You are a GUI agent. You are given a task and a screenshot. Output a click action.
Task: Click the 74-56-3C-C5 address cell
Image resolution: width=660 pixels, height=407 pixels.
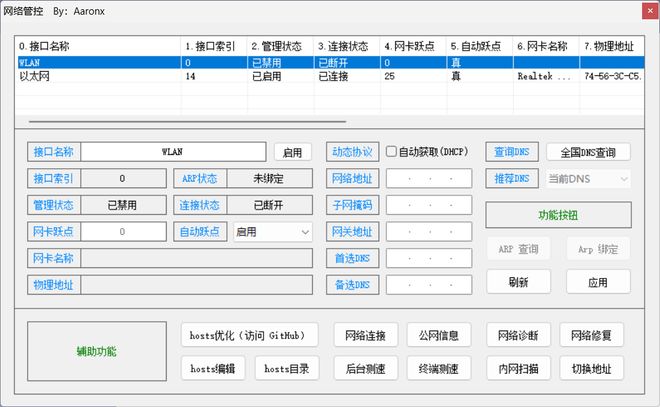coord(613,76)
